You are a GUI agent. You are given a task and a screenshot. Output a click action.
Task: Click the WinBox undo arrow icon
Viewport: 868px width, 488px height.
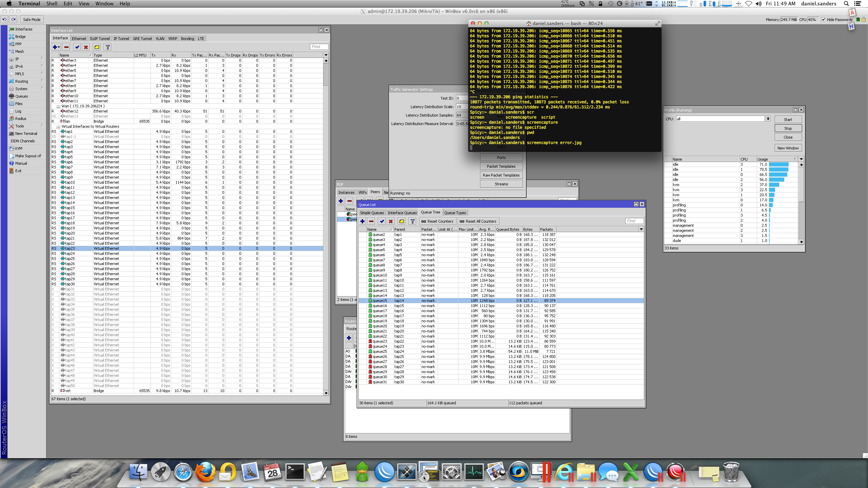coord(4,20)
